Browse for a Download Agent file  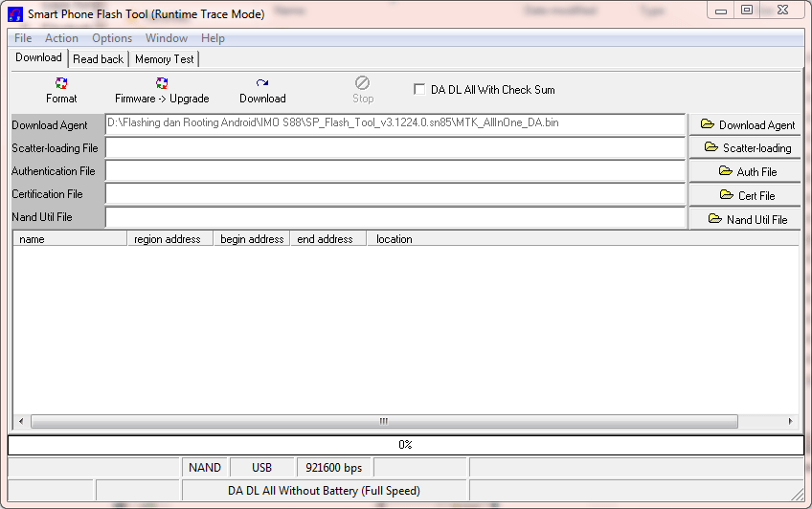[x=745, y=124]
